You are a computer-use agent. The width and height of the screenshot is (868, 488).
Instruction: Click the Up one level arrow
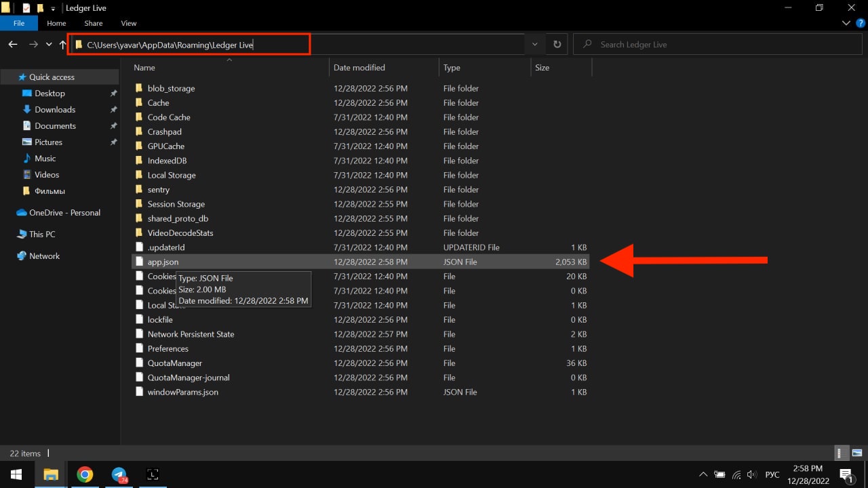coord(63,44)
